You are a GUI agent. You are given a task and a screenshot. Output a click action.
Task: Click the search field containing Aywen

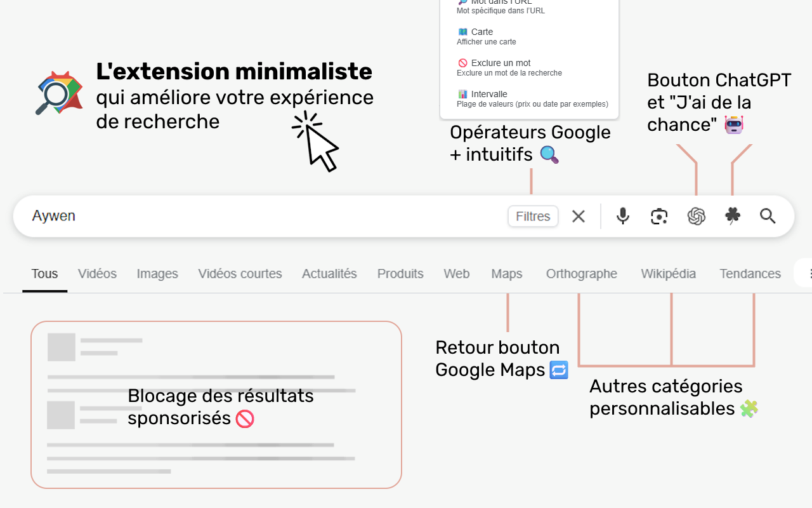(x=254, y=217)
